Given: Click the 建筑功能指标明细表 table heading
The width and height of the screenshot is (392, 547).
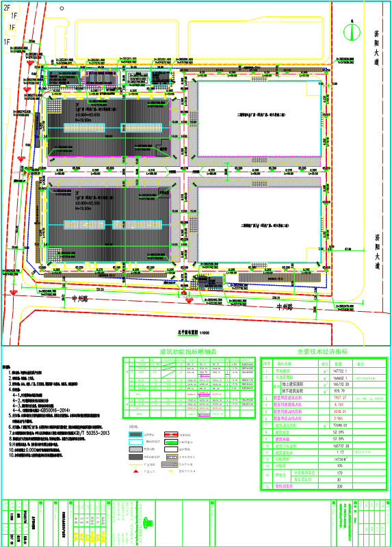Looking at the screenshot, I should point(189,351).
